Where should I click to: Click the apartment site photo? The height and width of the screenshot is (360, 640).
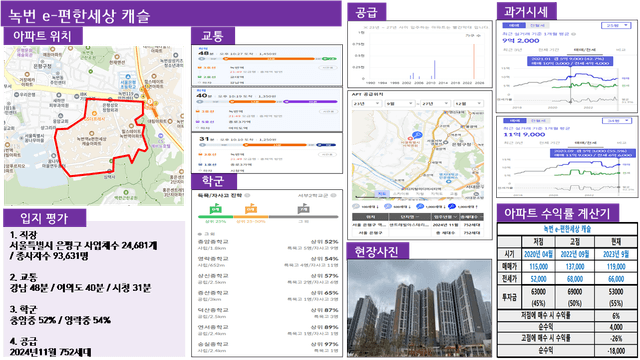(420, 308)
